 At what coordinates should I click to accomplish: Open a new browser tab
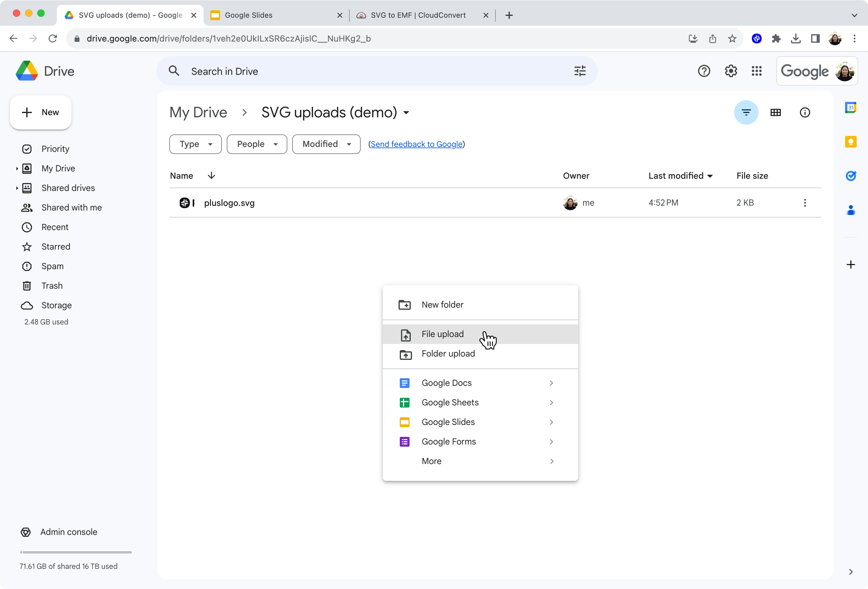tap(509, 15)
